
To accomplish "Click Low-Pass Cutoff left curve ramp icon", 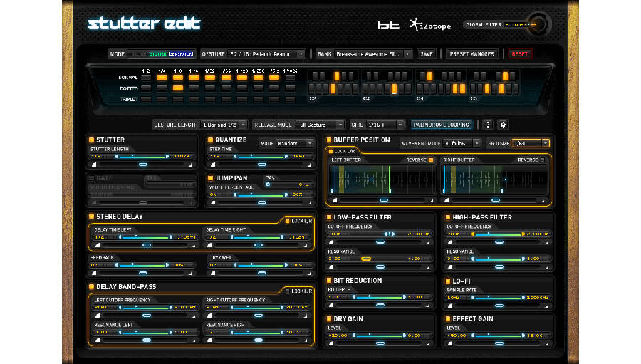I will point(331,242).
